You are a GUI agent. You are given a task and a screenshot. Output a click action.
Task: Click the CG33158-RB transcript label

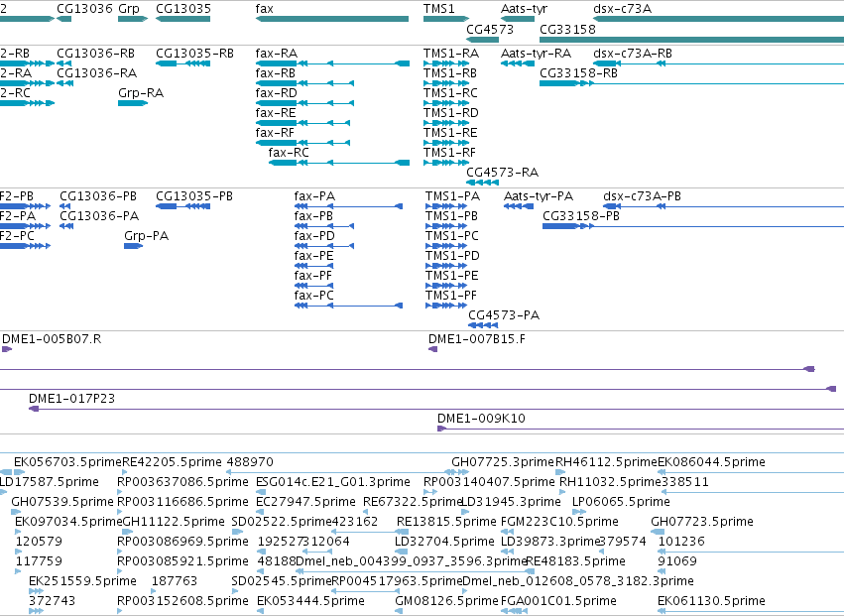click(x=578, y=73)
